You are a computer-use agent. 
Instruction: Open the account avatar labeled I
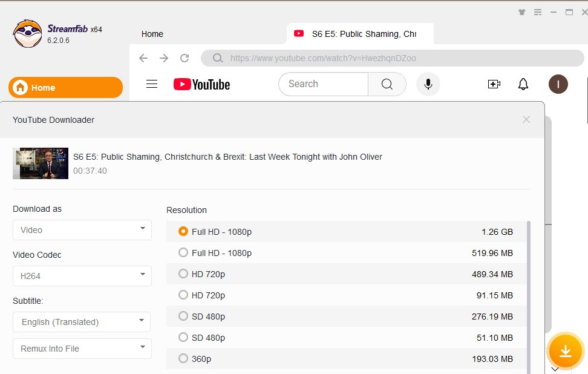[558, 84]
